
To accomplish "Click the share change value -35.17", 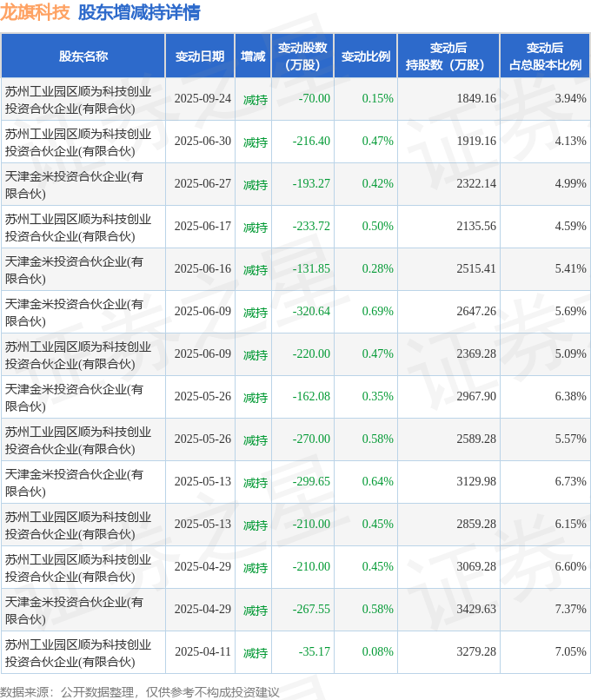I will (315, 651).
